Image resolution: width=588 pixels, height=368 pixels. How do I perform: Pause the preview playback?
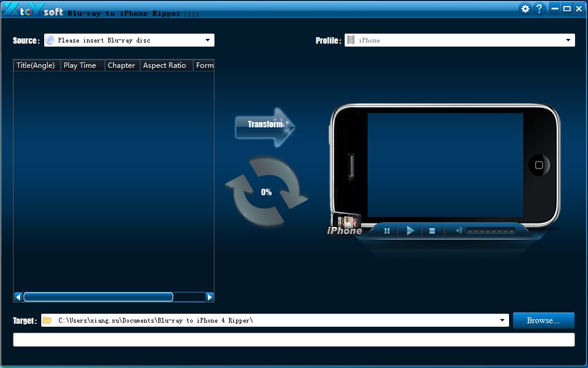(387, 231)
